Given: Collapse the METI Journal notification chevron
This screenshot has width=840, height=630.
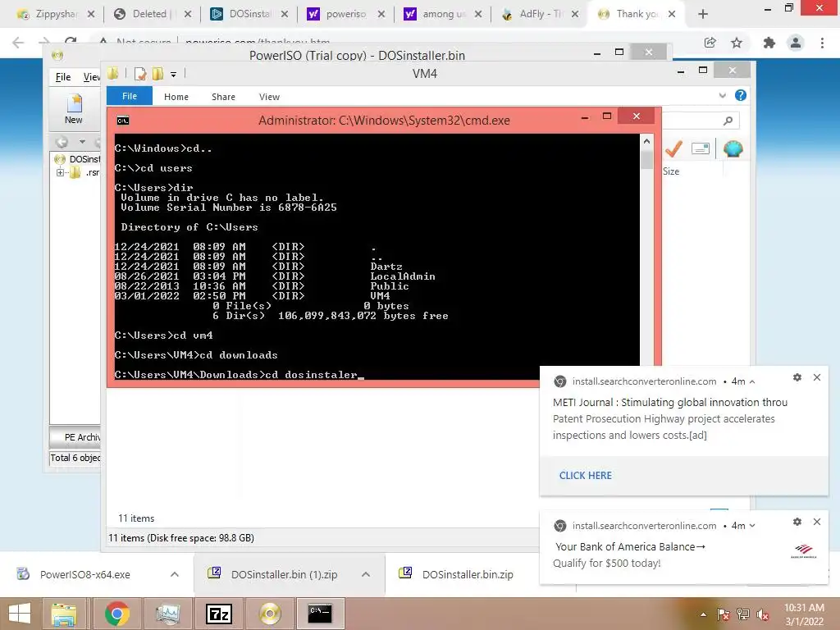Looking at the screenshot, I should [x=752, y=382].
